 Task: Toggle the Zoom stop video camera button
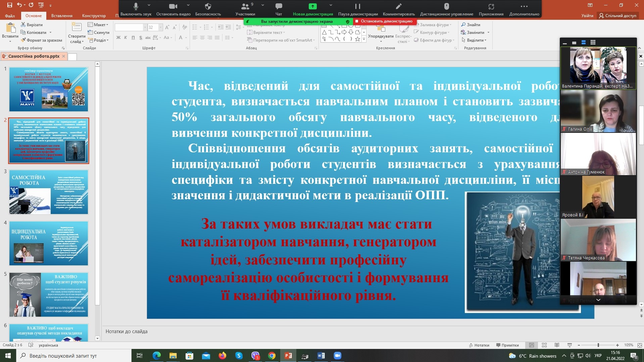(173, 7)
